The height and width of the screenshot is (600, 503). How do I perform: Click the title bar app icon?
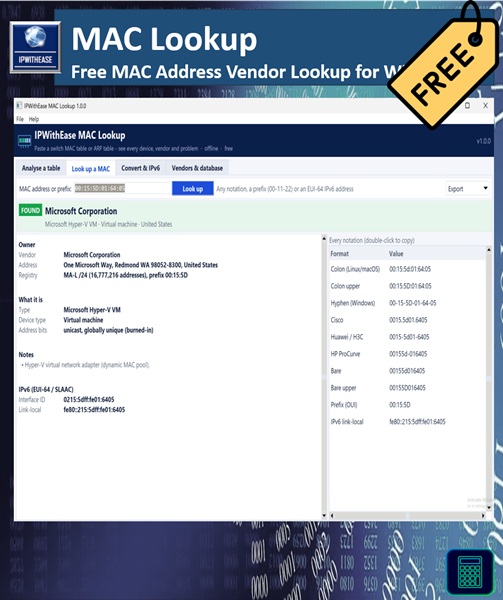(x=19, y=106)
